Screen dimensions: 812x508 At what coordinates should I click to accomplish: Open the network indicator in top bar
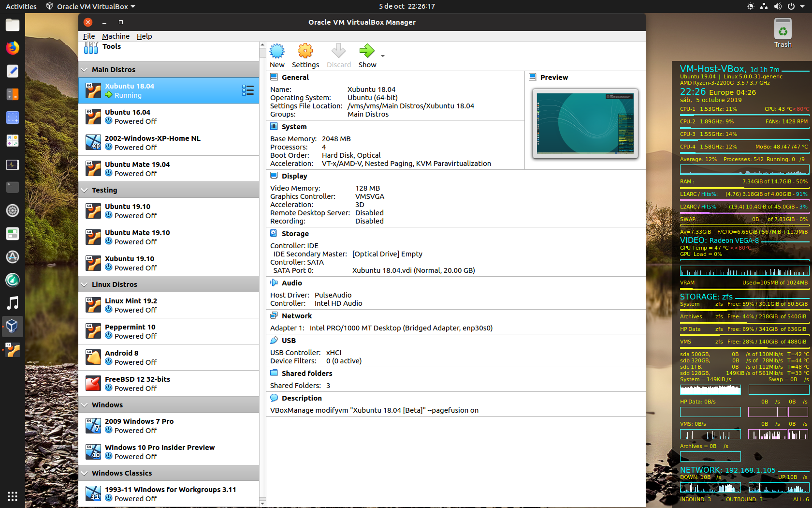click(x=764, y=6)
